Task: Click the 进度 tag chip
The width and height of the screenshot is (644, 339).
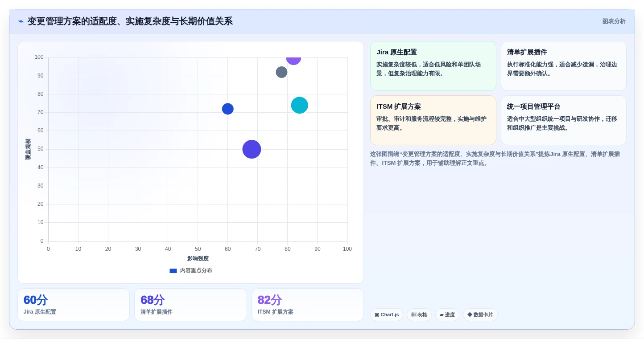Action: click(447, 315)
